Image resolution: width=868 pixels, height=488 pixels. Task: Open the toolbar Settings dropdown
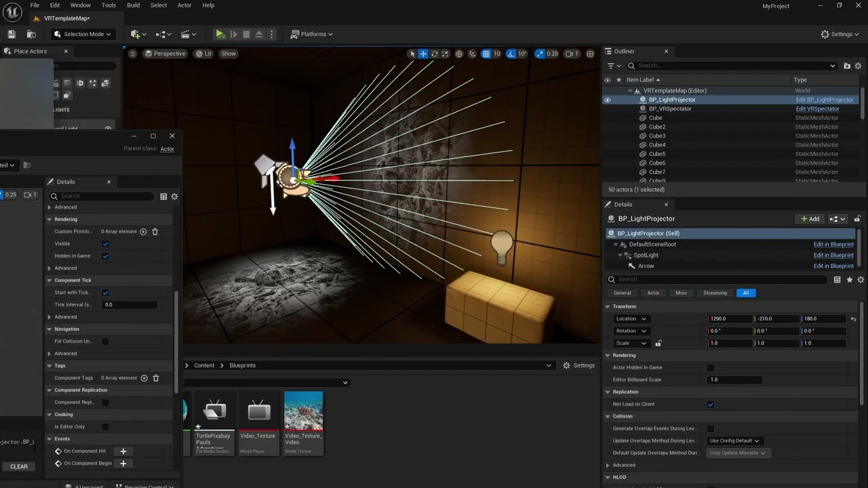tap(840, 34)
